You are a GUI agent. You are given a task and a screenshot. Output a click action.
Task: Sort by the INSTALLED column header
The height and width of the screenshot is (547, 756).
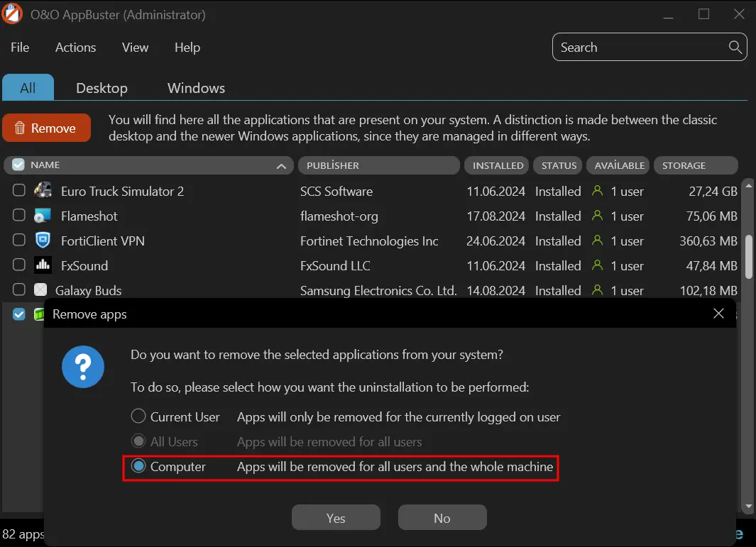pyautogui.click(x=497, y=165)
